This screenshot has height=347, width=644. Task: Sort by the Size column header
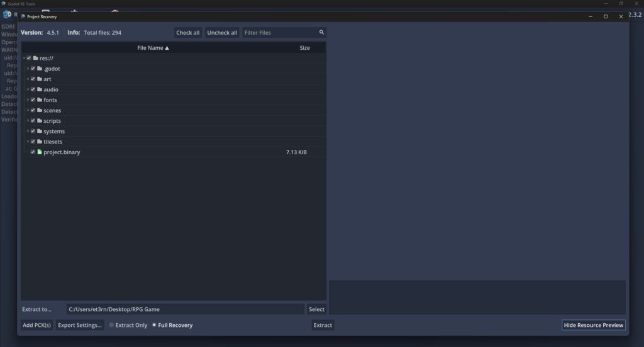click(304, 48)
